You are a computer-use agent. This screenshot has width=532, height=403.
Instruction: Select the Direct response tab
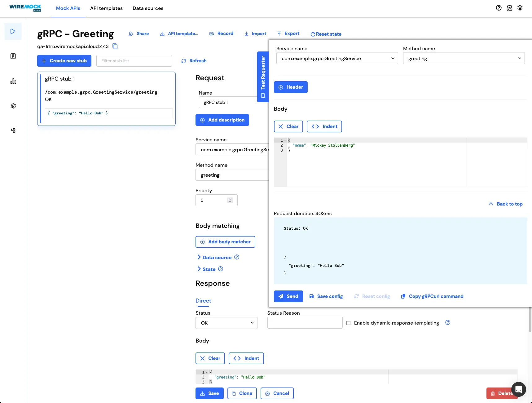tap(203, 301)
